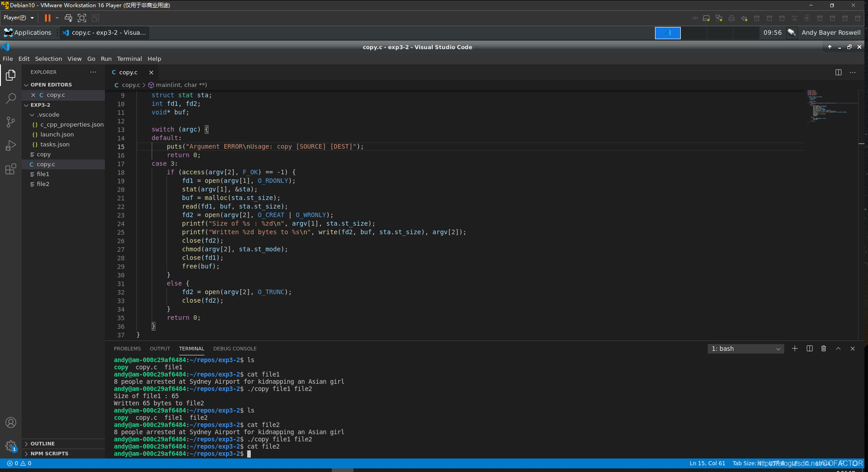Enter VMware full screen mode icon

82,18
